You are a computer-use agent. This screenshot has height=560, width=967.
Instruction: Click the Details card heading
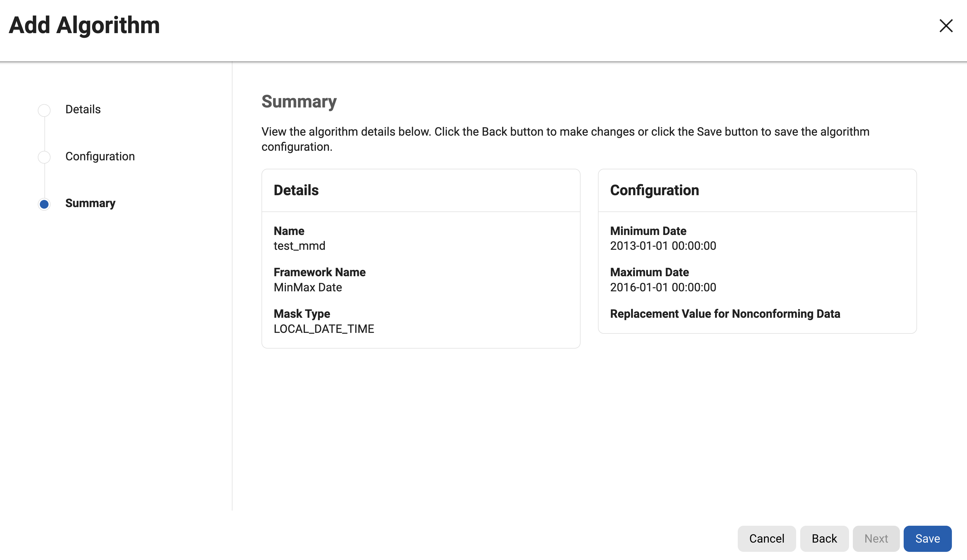pyautogui.click(x=296, y=190)
